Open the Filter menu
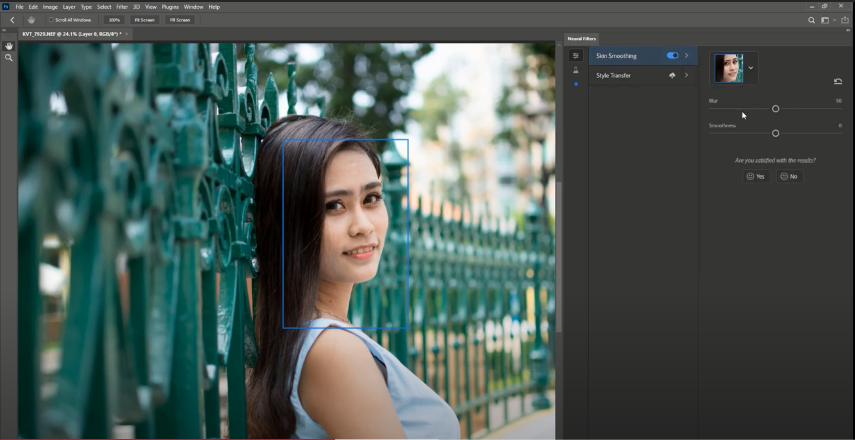 point(122,7)
